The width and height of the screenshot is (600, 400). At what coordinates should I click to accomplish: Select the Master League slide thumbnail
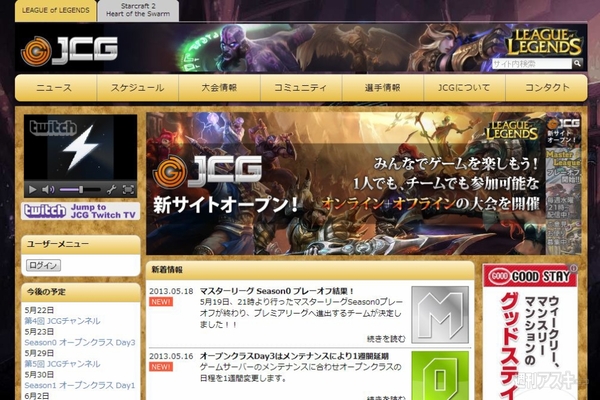[563, 167]
